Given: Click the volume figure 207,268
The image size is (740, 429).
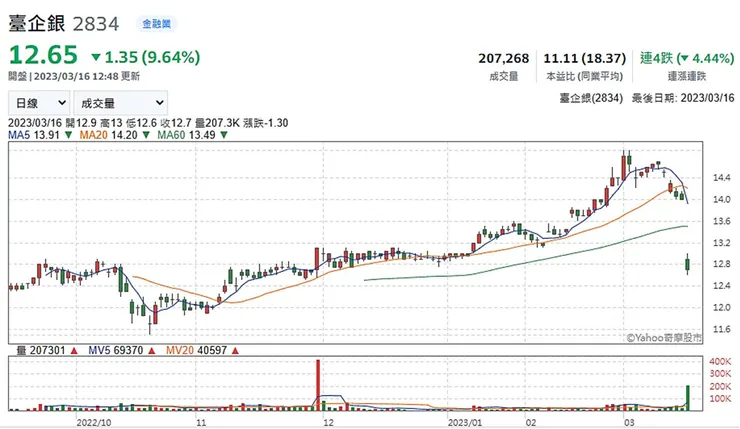Looking at the screenshot, I should click(504, 59).
